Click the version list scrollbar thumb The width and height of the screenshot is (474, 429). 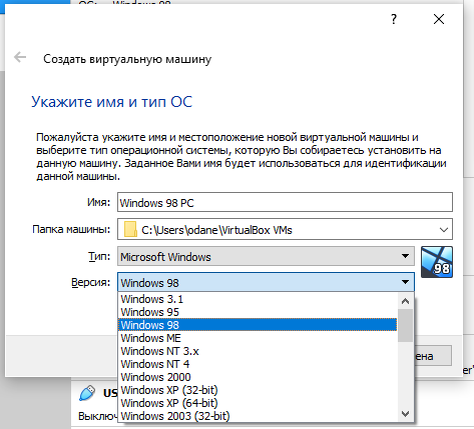tap(405, 325)
